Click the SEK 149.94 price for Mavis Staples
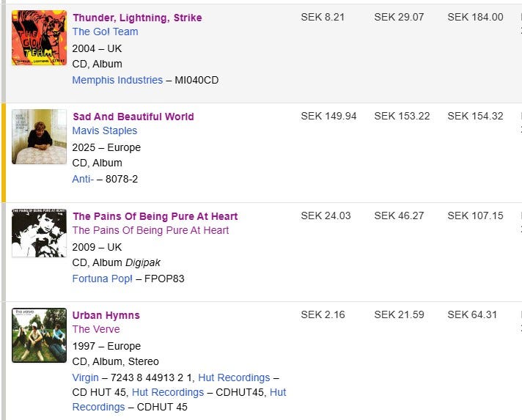This screenshot has height=420, width=522. click(328, 116)
